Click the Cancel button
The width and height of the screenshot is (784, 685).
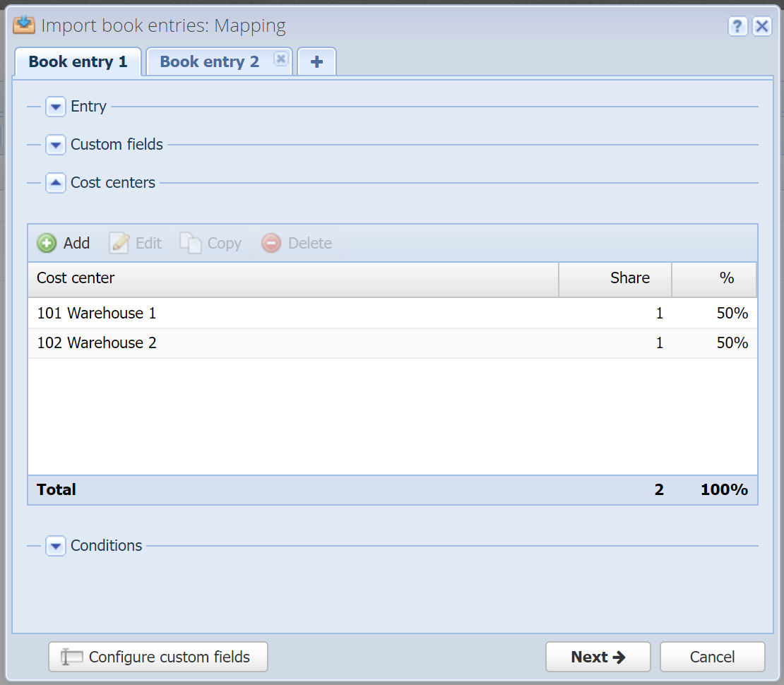click(713, 657)
